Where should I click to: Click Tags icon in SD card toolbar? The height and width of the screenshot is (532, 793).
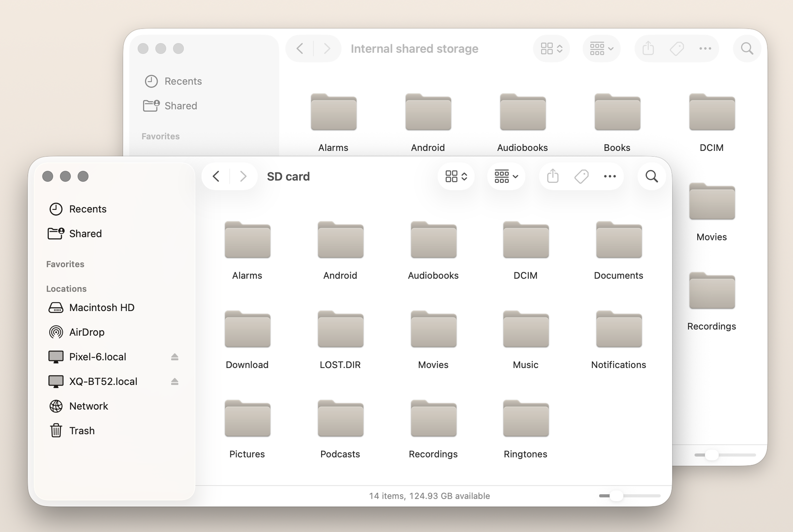pos(581,177)
